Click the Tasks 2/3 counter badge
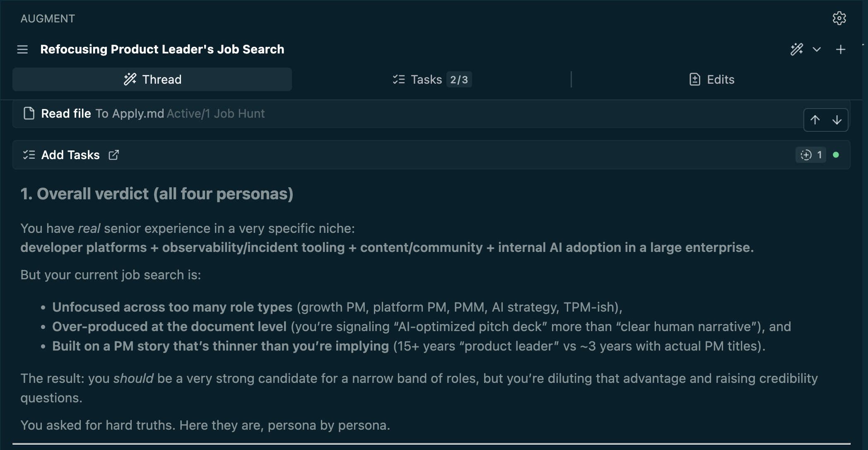 coord(459,80)
